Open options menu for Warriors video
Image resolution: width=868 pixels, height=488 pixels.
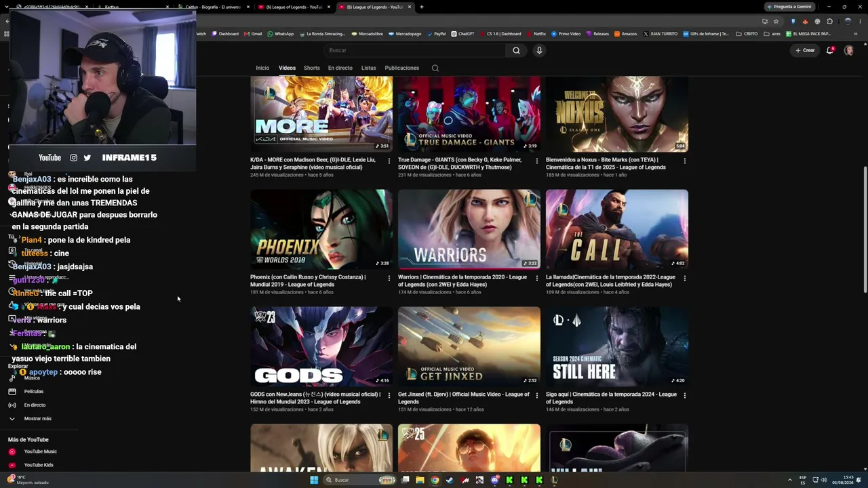[x=536, y=278]
